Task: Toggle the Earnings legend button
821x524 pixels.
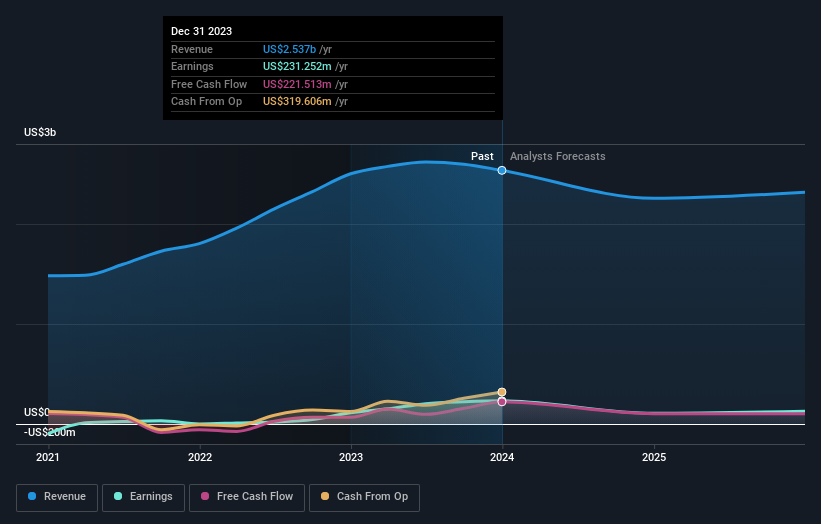Action: point(143,497)
